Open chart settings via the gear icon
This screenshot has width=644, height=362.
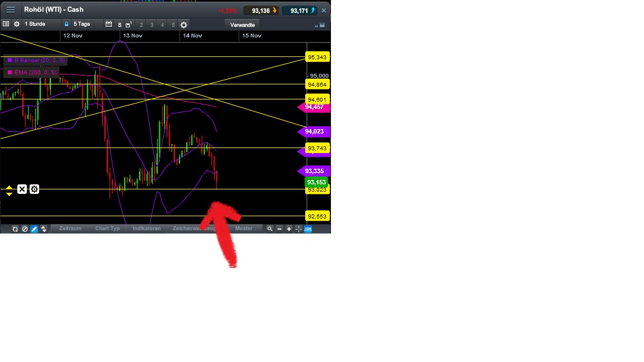tap(17, 24)
